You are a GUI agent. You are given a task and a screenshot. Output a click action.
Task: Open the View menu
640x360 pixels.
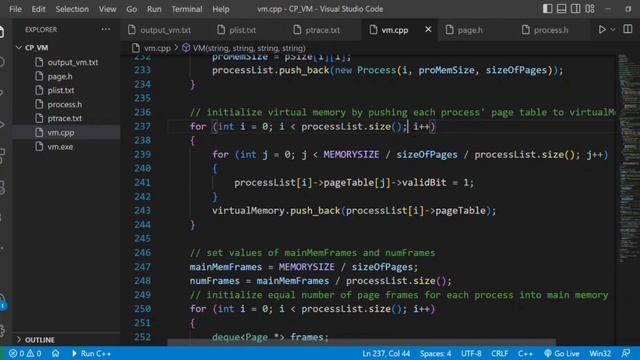pyautogui.click(x=107, y=9)
